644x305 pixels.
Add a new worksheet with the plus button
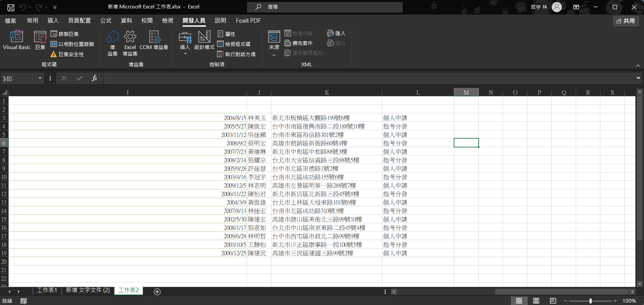click(157, 291)
